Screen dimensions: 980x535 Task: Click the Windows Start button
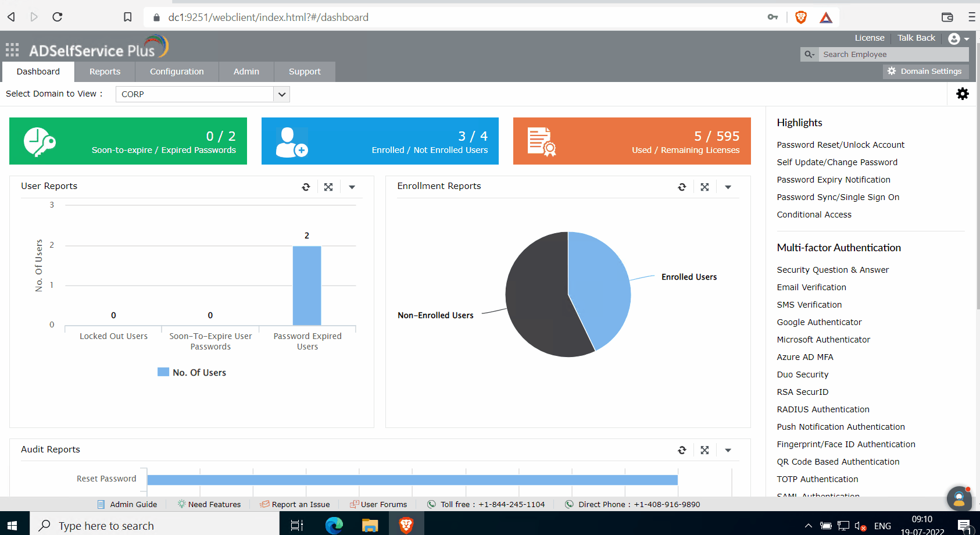point(12,526)
